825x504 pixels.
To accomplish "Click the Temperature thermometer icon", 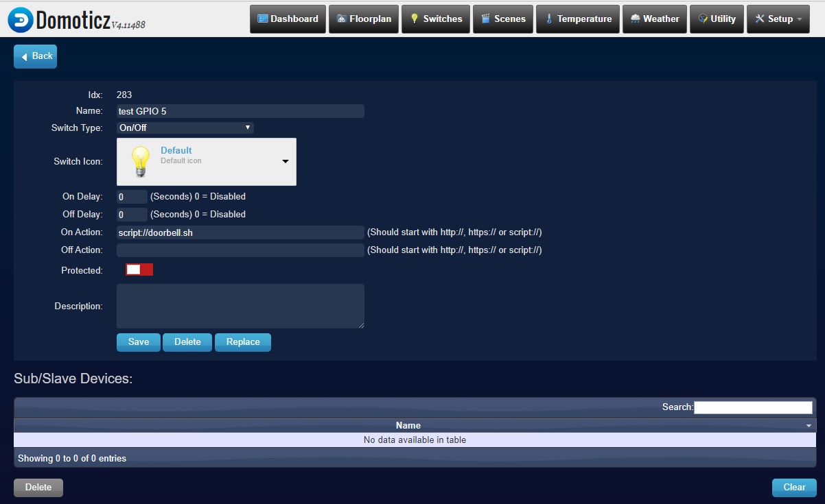I will tap(548, 19).
